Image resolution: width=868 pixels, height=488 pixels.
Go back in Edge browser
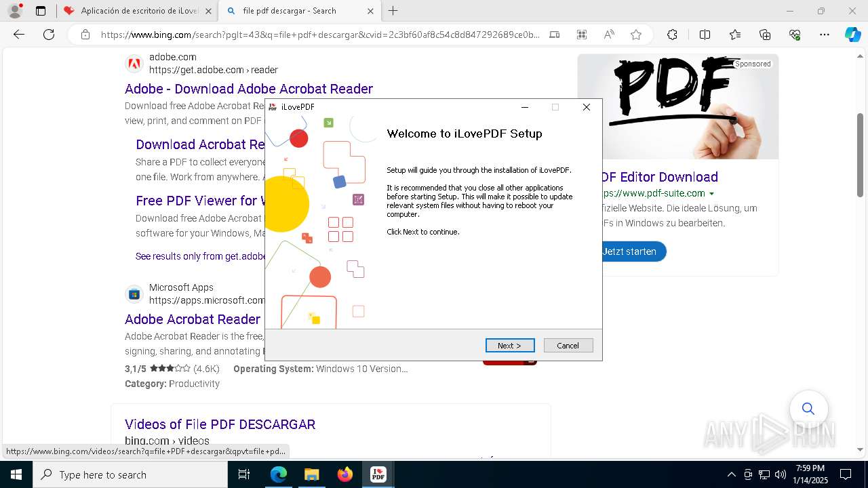(19, 35)
